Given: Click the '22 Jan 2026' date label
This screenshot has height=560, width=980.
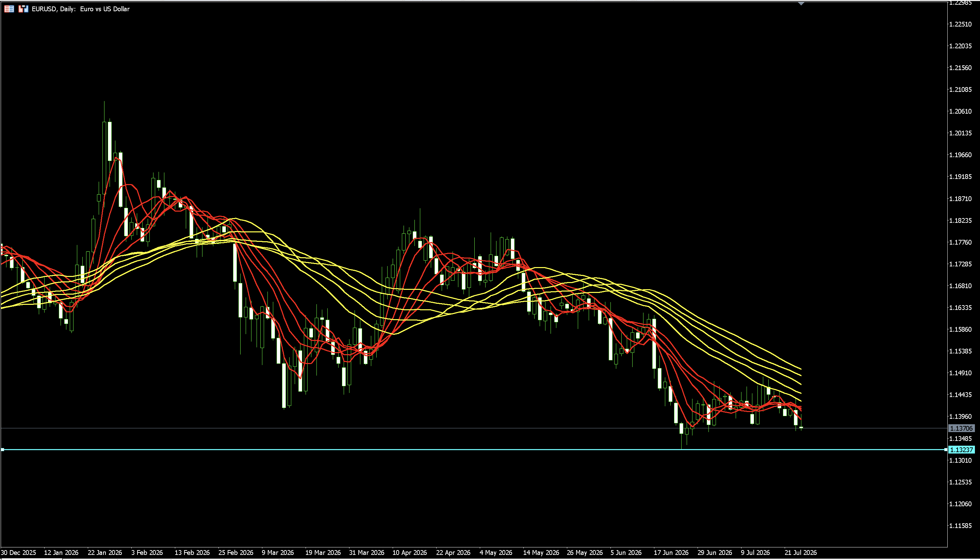Looking at the screenshot, I should coord(104,553).
